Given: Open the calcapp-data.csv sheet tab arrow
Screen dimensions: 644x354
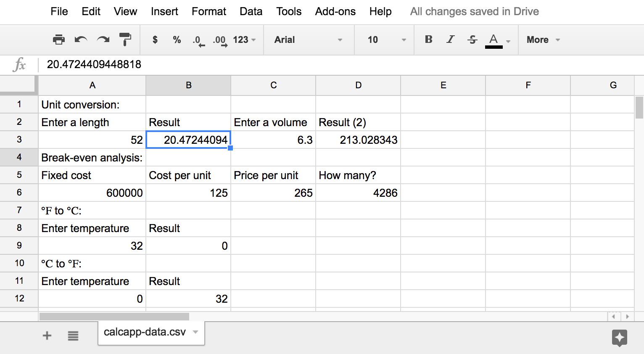Looking at the screenshot, I should pos(195,332).
